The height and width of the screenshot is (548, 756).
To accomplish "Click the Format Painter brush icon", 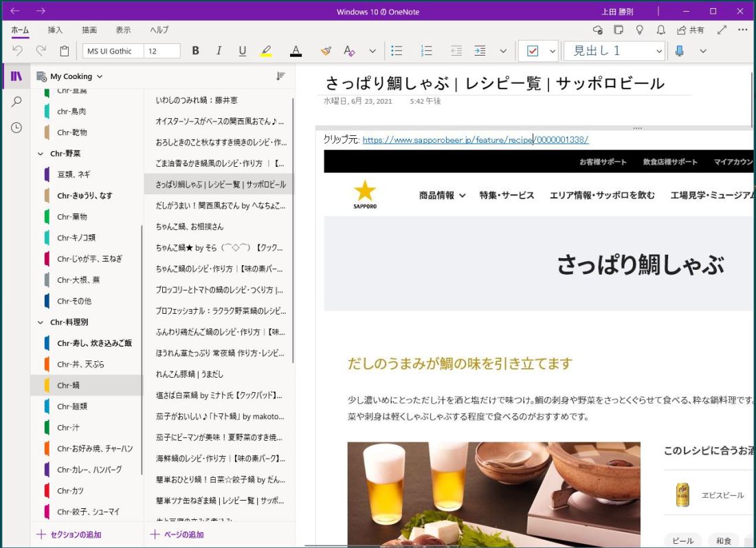I will pos(326,51).
